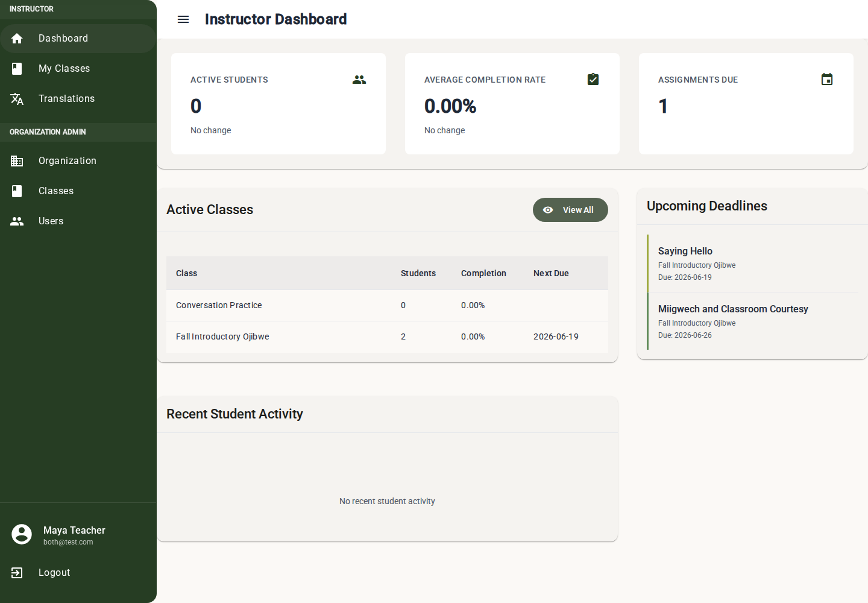Click the Dashboard home icon
This screenshot has height=603, width=868.
pyautogui.click(x=17, y=39)
